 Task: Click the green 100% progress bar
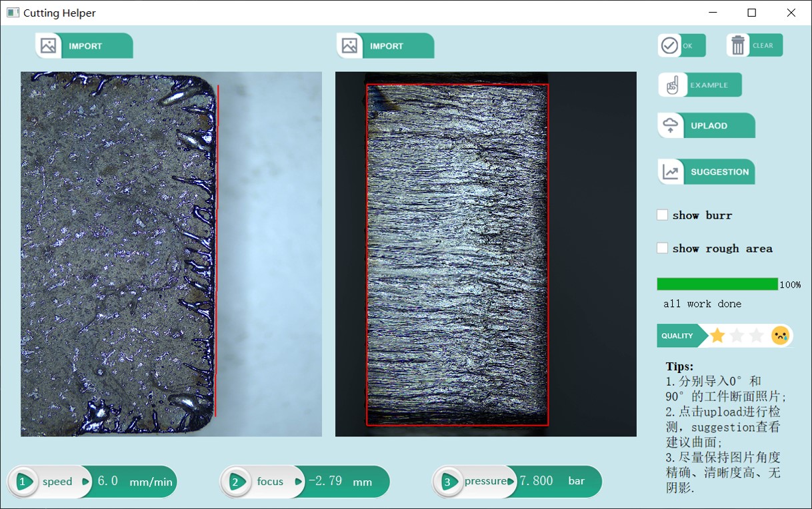pyautogui.click(x=717, y=284)
